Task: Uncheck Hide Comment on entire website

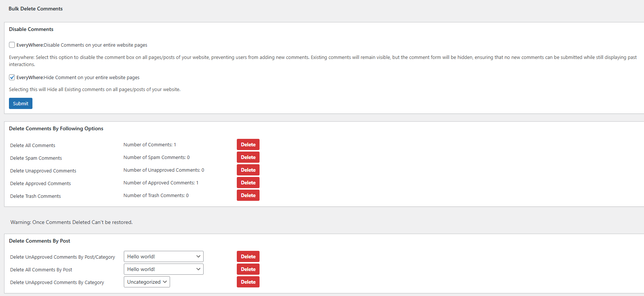Action: [x=12, y=77]
